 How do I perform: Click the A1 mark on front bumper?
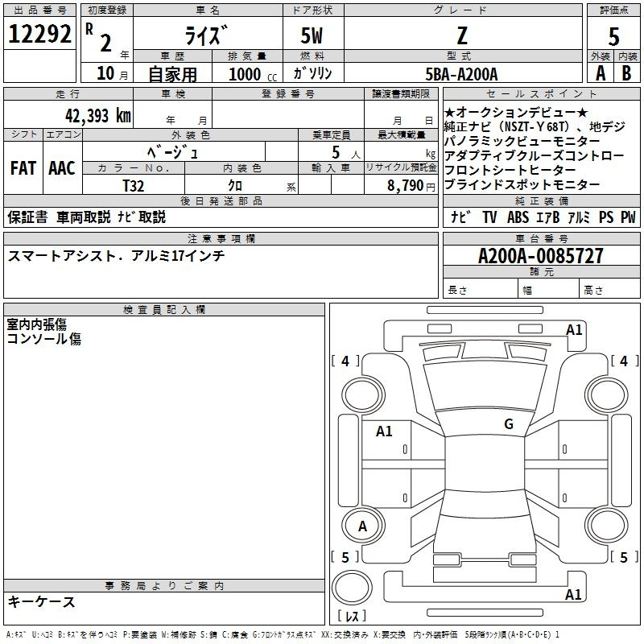574,330
